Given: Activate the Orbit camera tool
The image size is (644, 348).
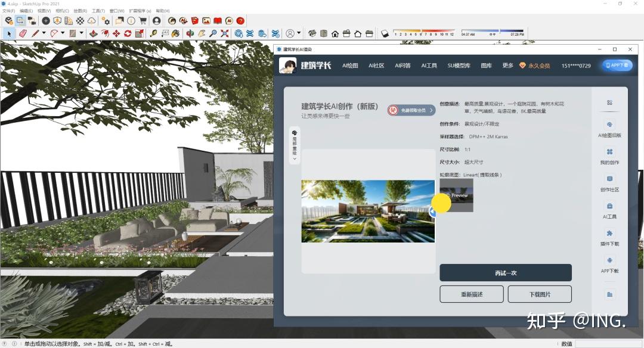Looking at the screenshot, I should pos(190,33).
